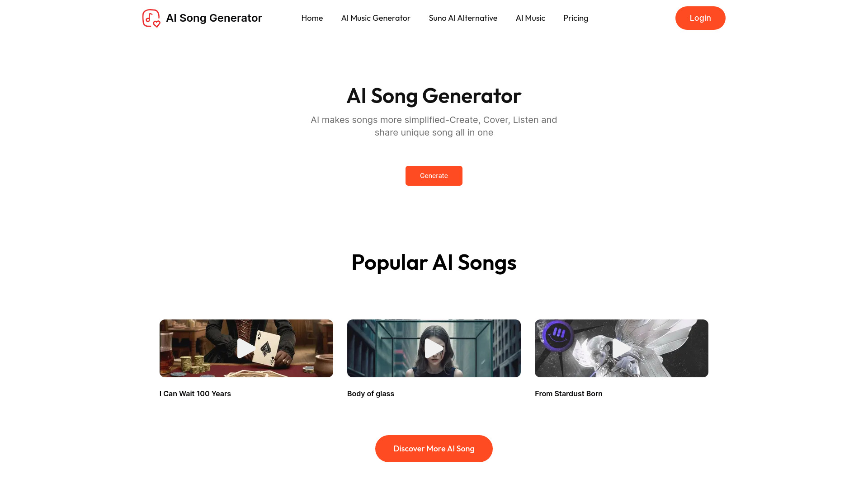Click the 'From Stardust Born' thumbnail

(x=621, y=348)
